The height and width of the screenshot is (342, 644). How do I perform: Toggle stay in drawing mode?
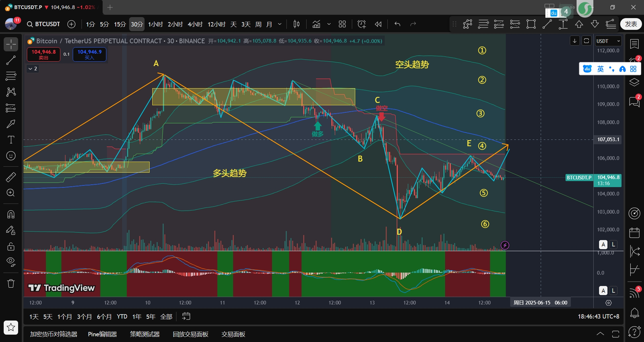coord(11,230)
